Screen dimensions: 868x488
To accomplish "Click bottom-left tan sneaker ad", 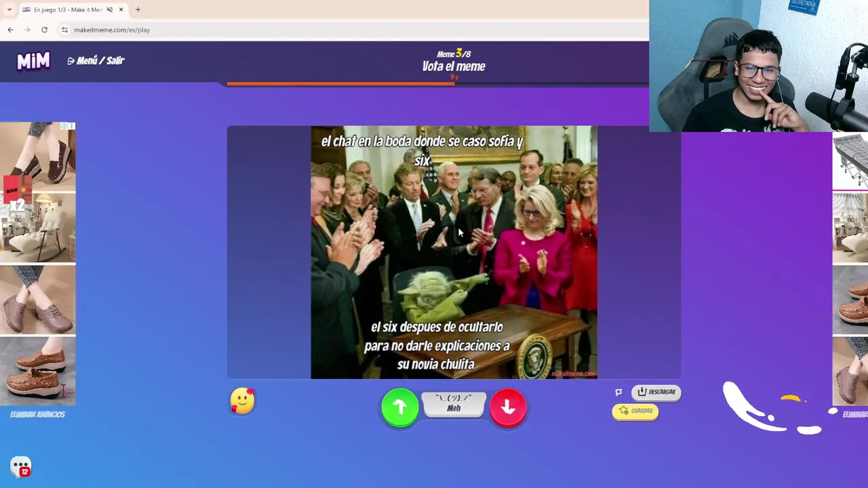I will click(x=38, y=370).
